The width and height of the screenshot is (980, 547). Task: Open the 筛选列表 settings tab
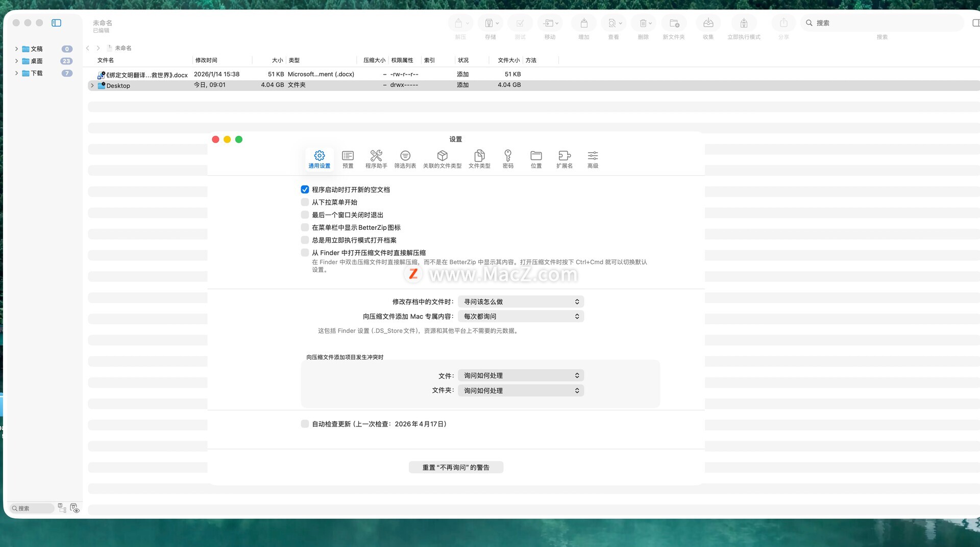coord(405,159)
